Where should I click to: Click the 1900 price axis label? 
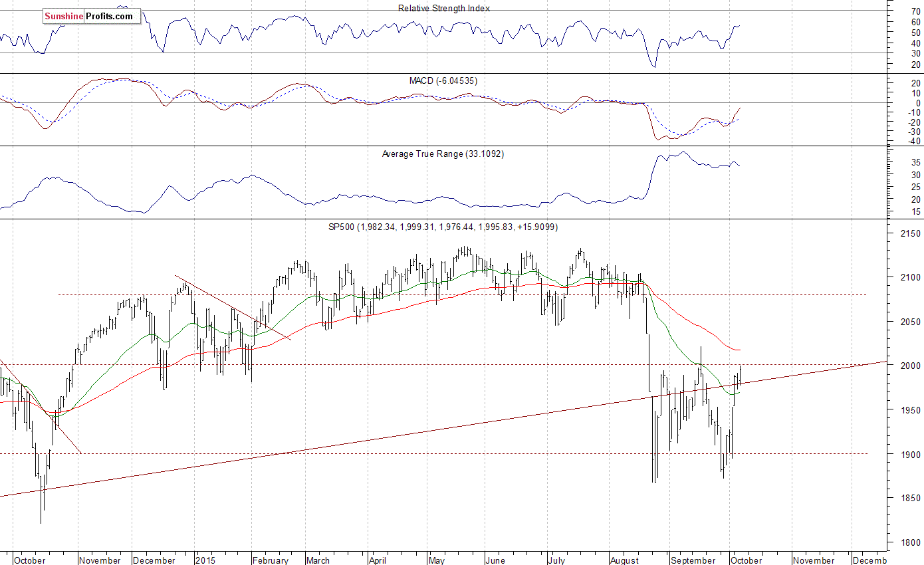[911, 455]
